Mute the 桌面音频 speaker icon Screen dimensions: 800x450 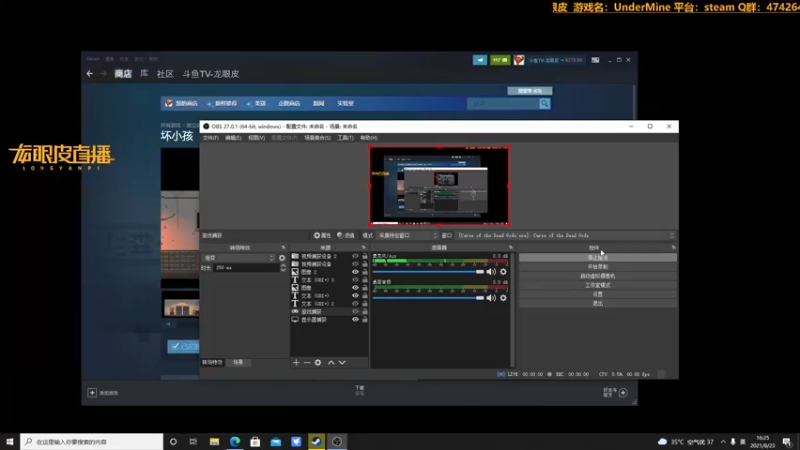tap(491, 298)
